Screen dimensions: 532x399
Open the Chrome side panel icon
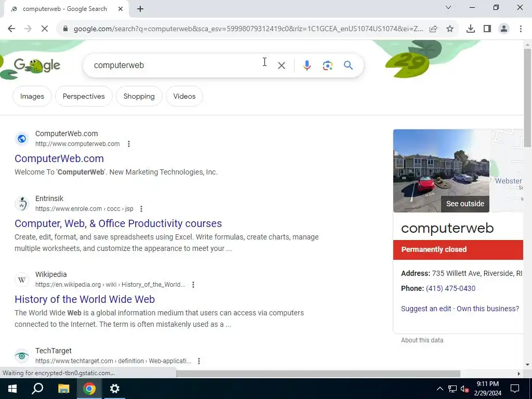tap(487, 29)
